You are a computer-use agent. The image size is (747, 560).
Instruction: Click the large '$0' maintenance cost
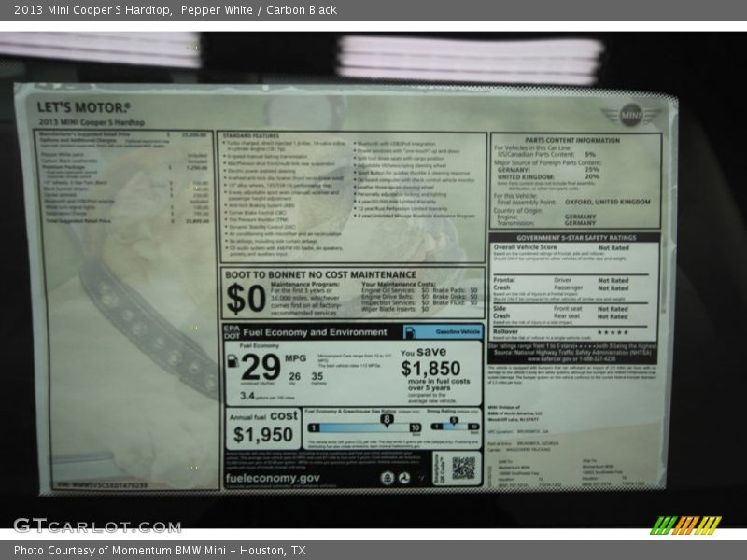point(246,299)
